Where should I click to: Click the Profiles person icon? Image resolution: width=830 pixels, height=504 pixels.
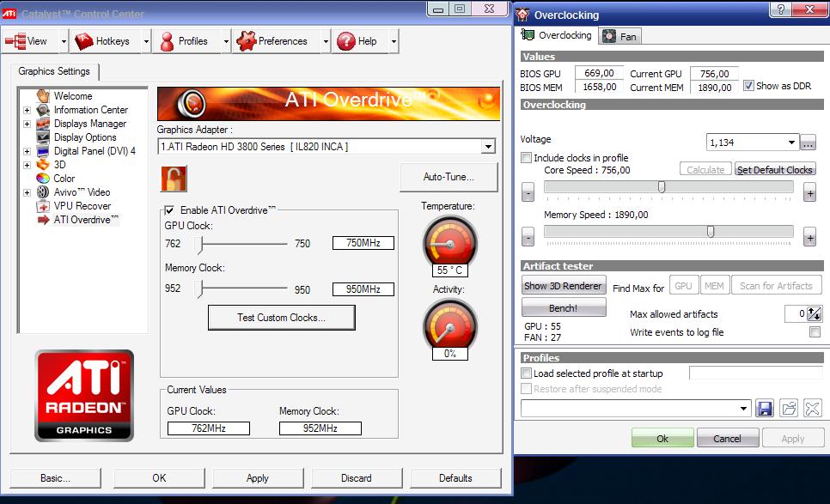(x=167, y=41)
